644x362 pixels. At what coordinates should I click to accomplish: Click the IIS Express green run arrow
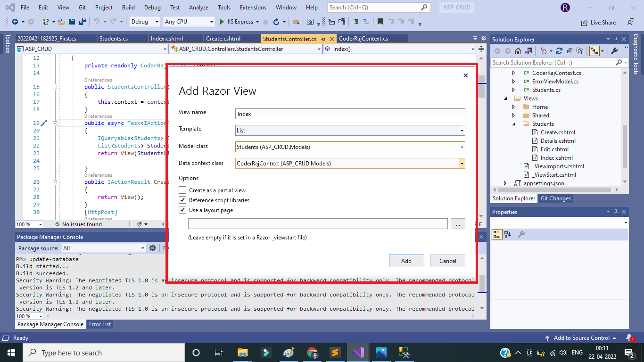coord(223,22)
